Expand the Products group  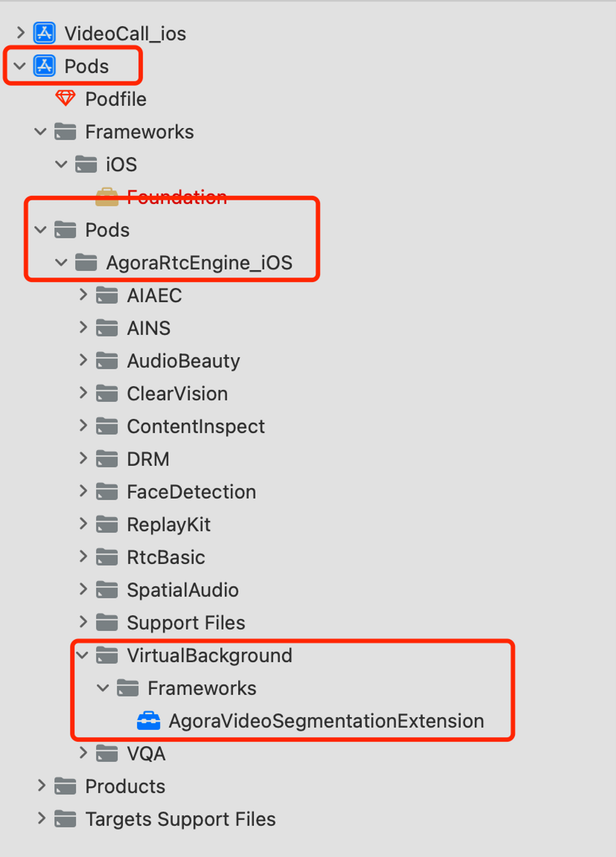[42, 786]
